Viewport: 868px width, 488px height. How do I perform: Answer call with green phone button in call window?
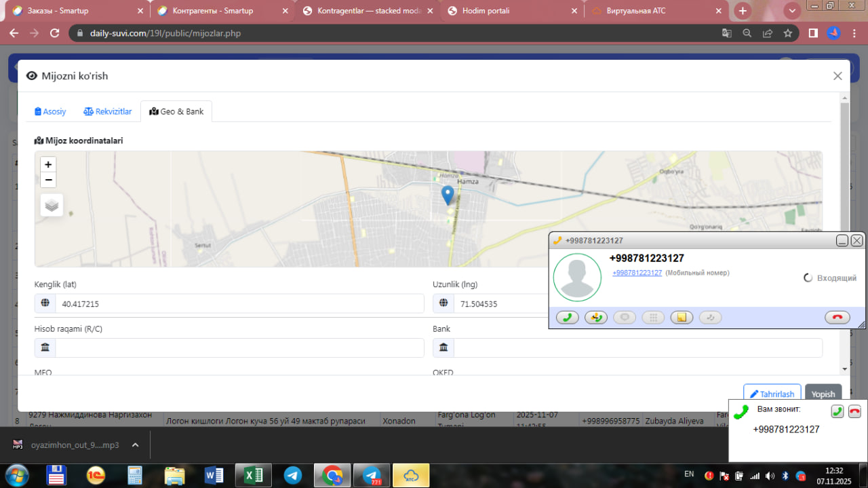pyautogui.click(x=567, y=317)
